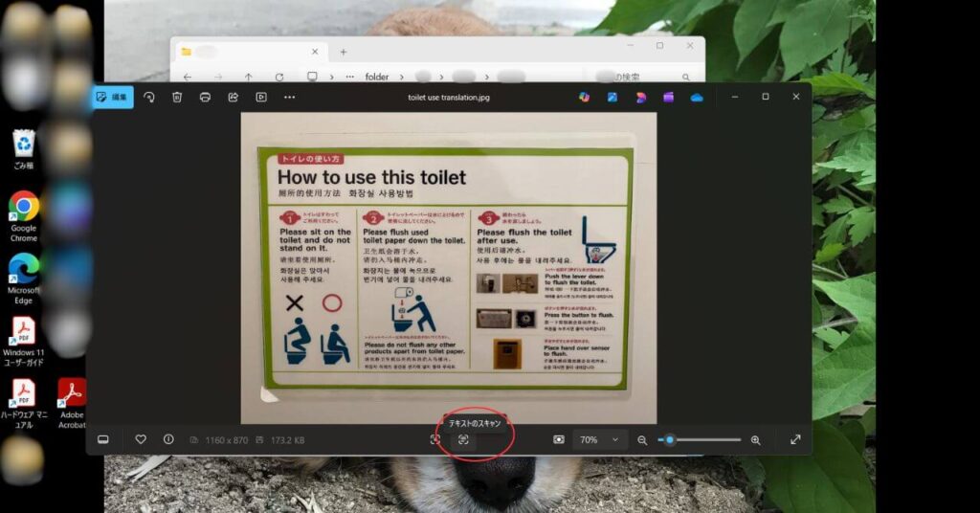Viewport: 980px width, 513px height.
Task: Click the 編集 (Edit) button in Photos
Action: [113, 97]
